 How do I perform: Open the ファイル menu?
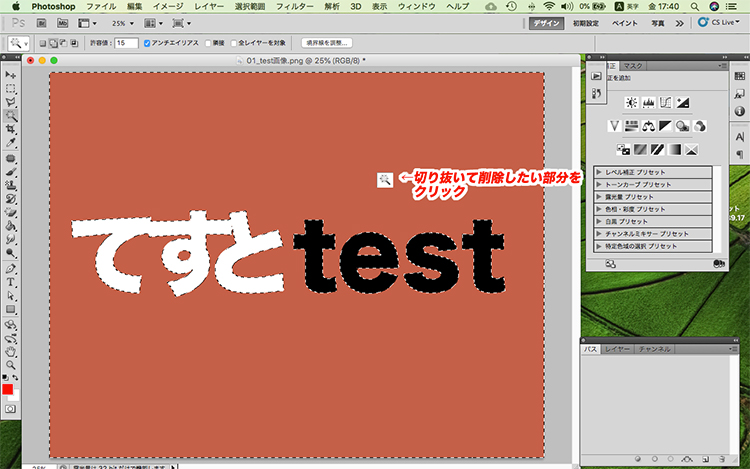pos(101,6)
